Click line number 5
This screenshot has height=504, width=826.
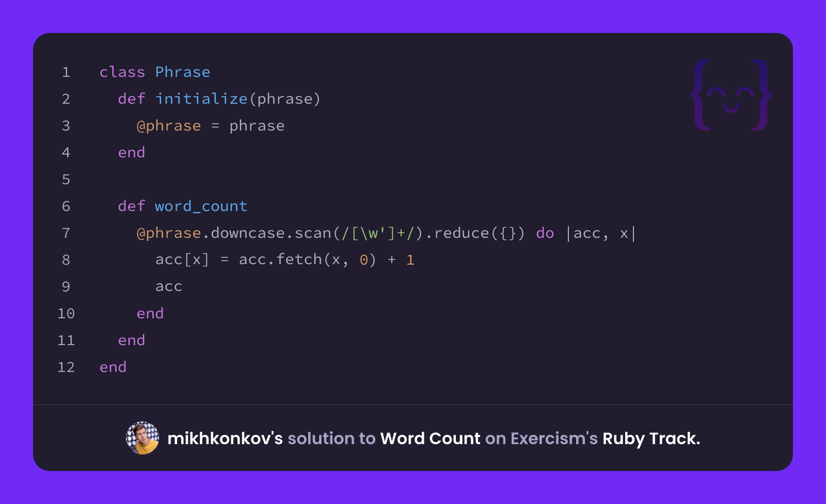point(66,179)
